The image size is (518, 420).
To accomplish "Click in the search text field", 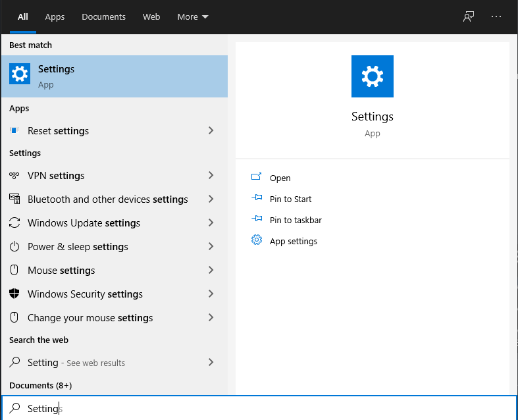I will (259, 408).
